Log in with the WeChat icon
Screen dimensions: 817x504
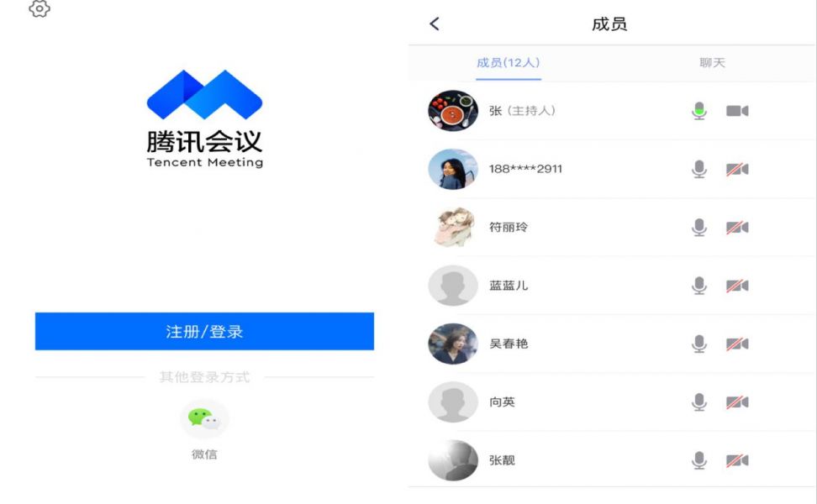coord(204,418)
